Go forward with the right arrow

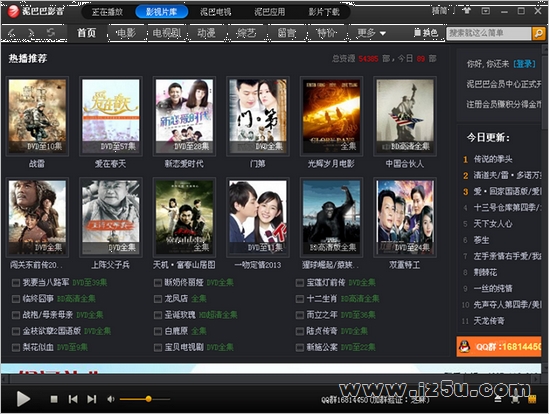click(x=32, y=33)
